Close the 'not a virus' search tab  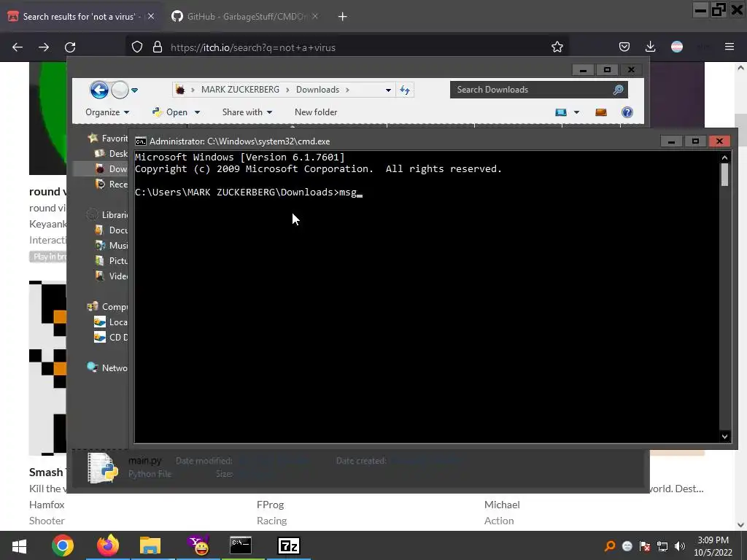[151, 16]
